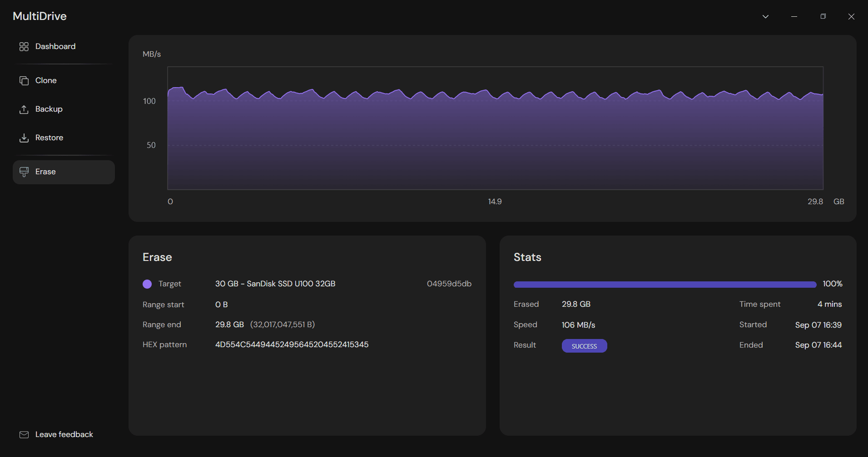The height and width of the screenshot is (457, 868).
Task: Click the Result label
Action: click(525, 345)
